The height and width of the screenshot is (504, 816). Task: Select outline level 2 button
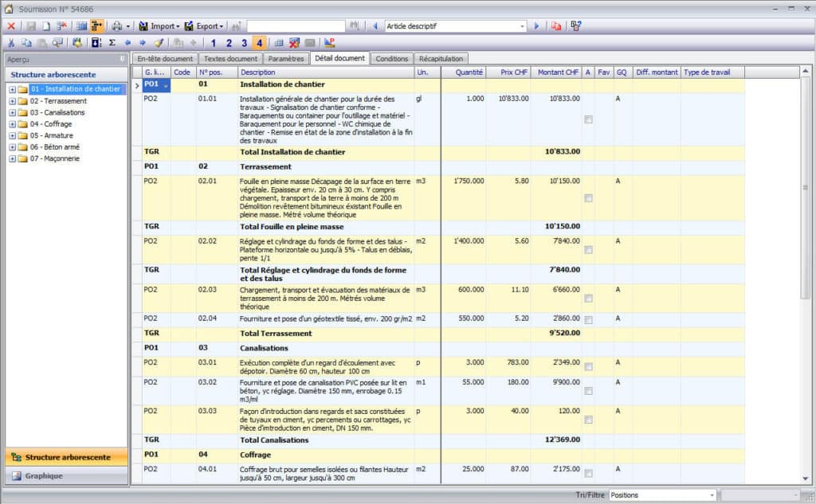point(229,43)
